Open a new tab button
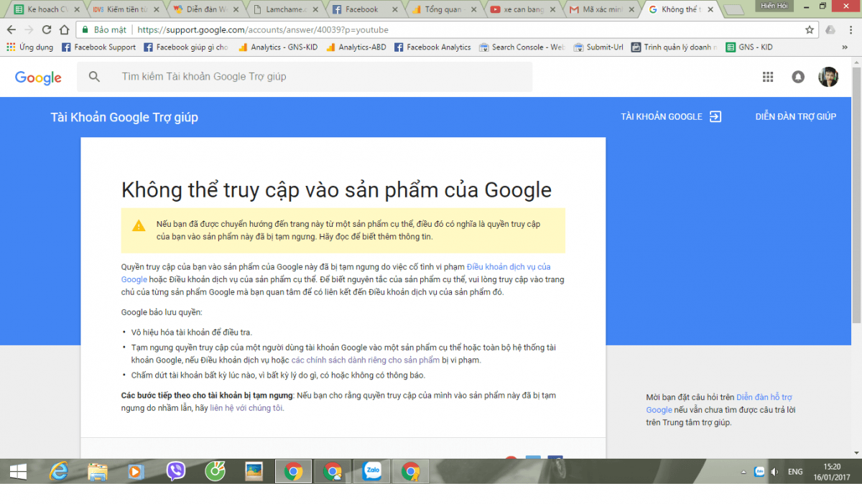 click(x=733, y=10)
